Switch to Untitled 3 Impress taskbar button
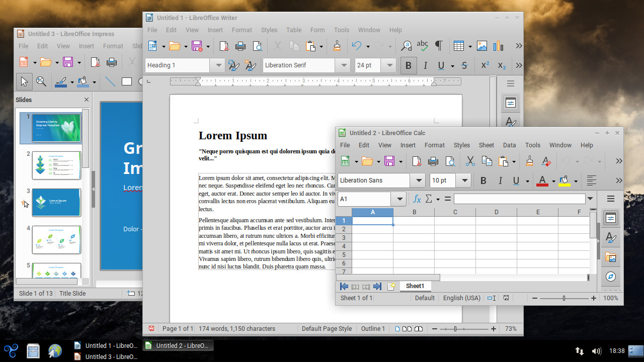This screenshot has width=644, height=362. (106, 356)
